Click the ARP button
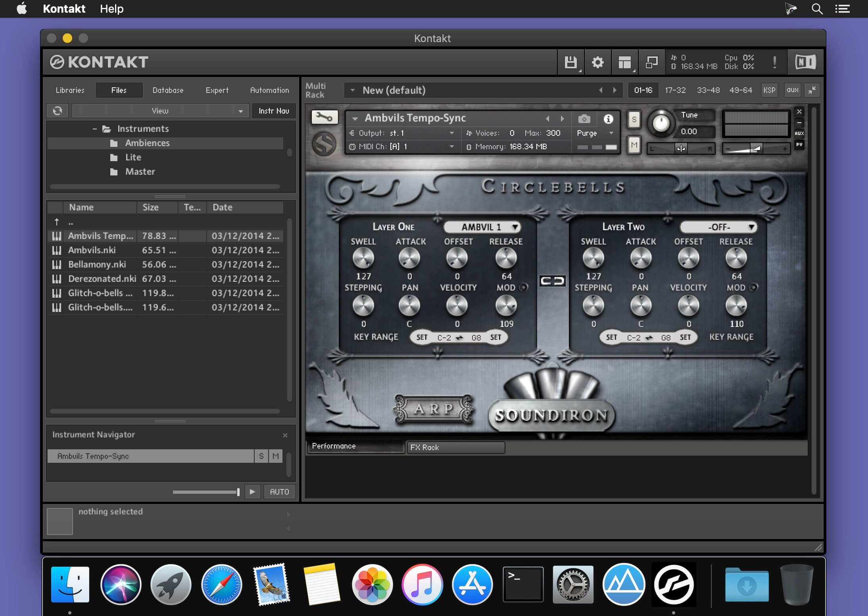This screenshot has height=616, width=868. [434, 408]
